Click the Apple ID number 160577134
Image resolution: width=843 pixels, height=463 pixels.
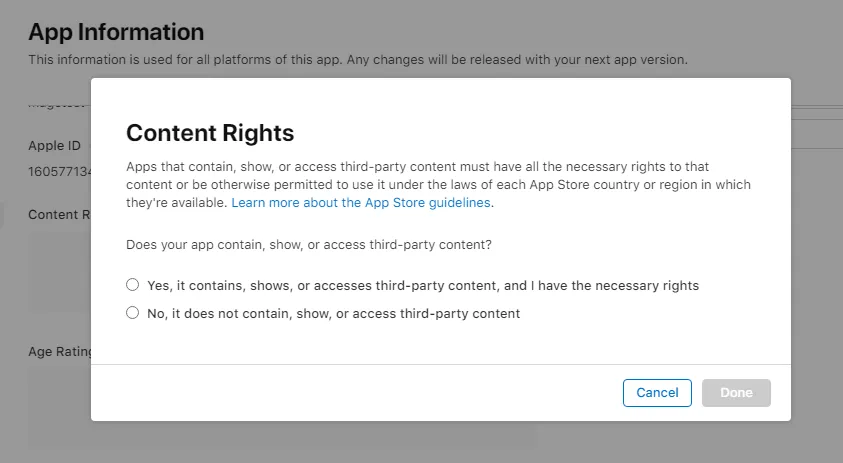coord(60,172)
